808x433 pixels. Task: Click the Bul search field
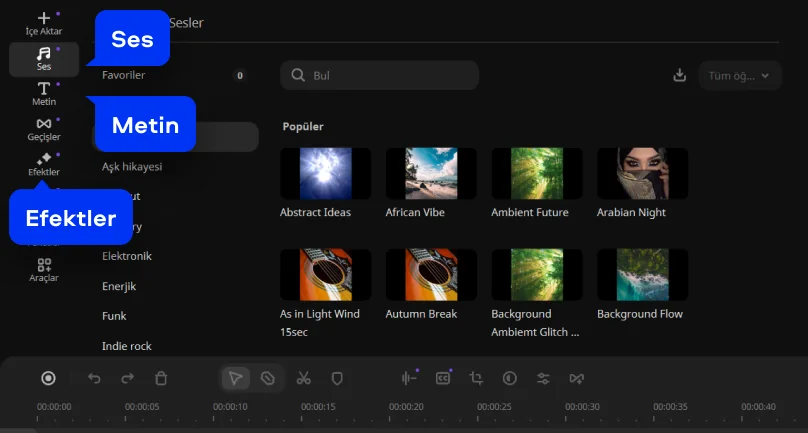point(379,75)
